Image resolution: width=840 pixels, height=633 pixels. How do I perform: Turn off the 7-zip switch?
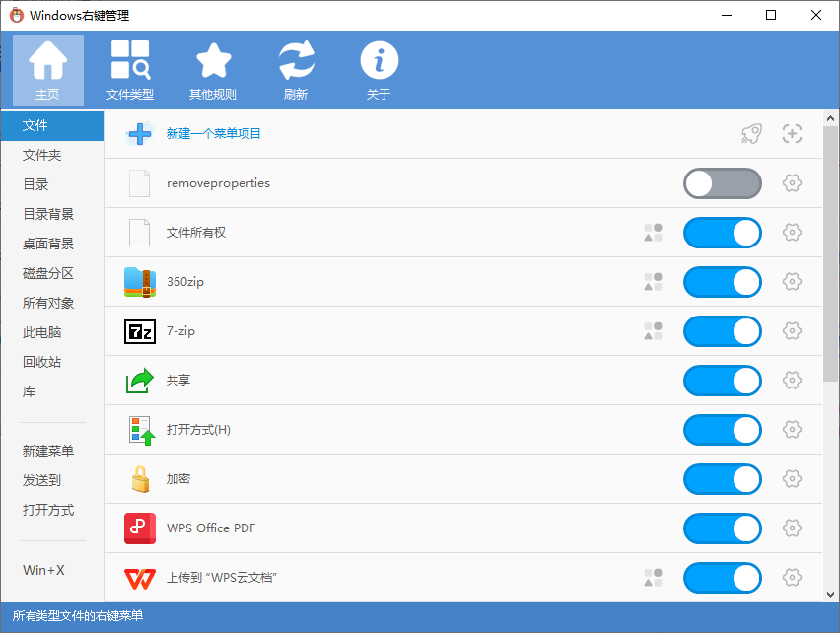[722, 331]
